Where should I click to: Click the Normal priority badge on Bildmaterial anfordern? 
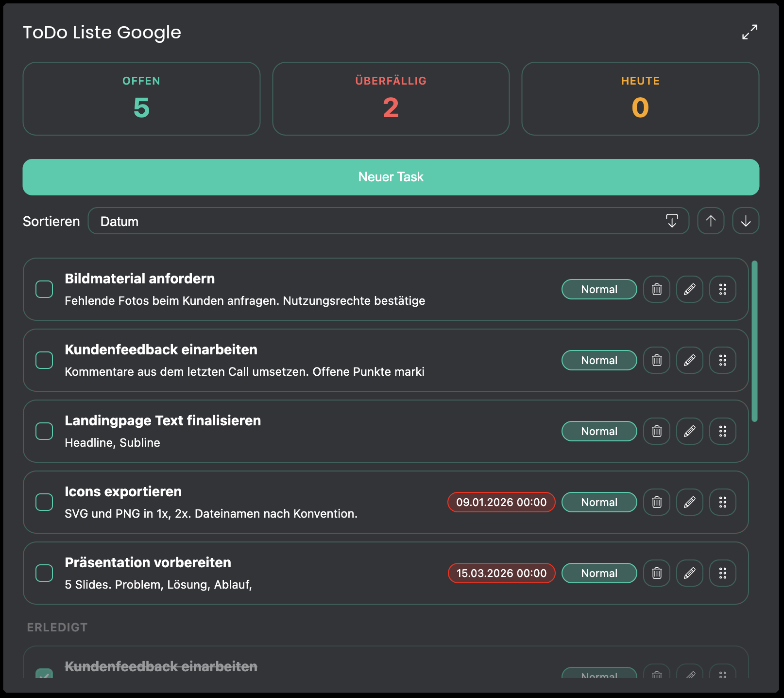click(x=599, y=289)
